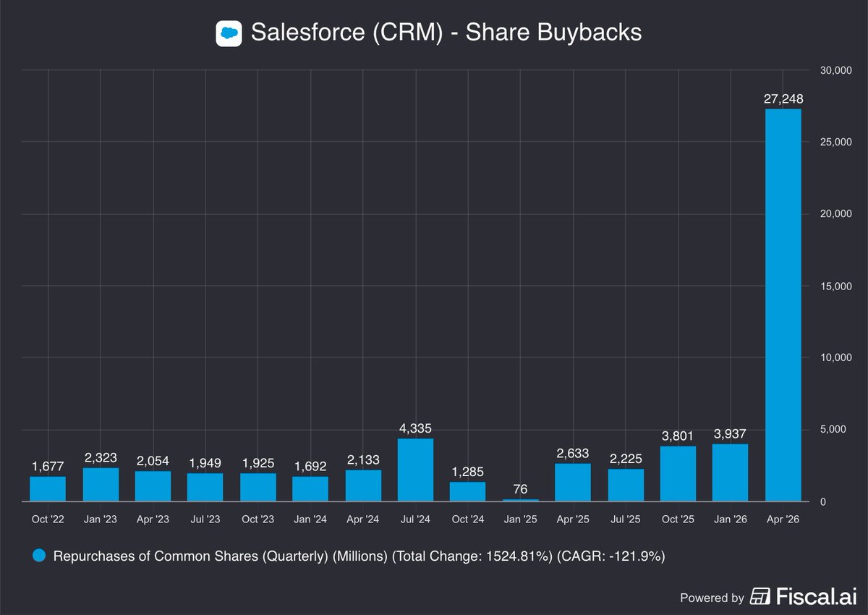Select the tall Apr '26 bar
Screen dimensions: 868x615
[783, 305]
